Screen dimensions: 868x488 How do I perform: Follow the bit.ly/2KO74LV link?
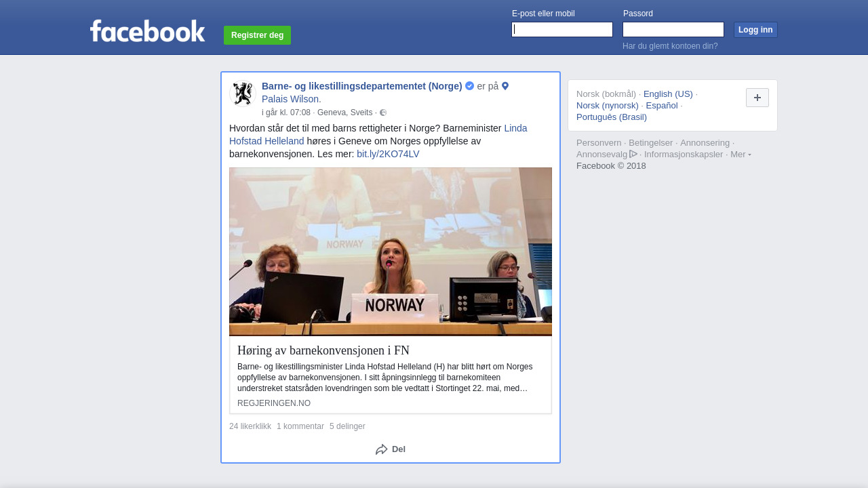click(x=388, y=154)
